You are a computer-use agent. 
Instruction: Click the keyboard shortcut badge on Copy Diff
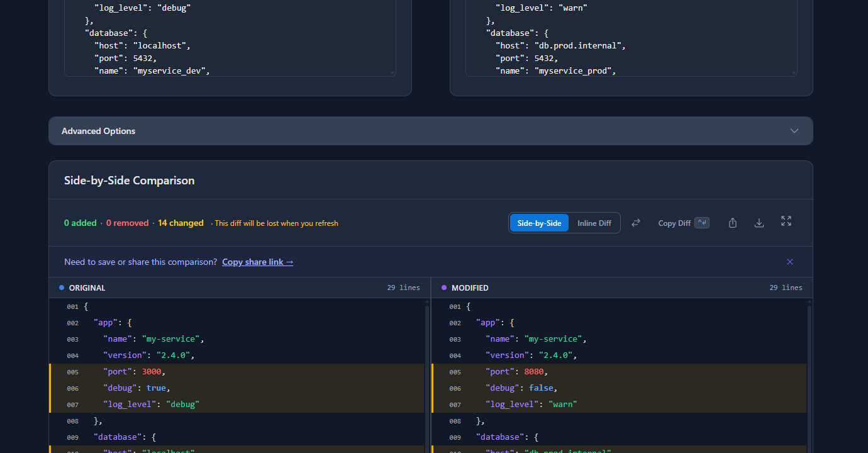pos(703,221)
